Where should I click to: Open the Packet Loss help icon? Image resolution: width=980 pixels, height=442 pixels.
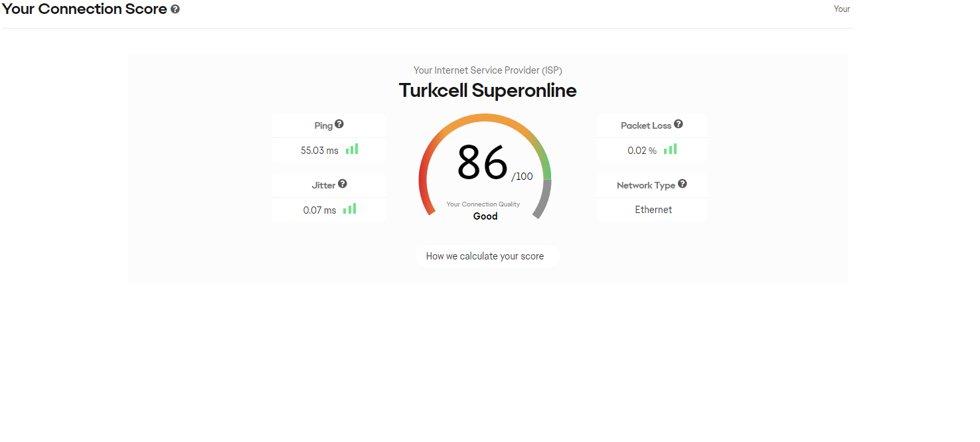678,124
